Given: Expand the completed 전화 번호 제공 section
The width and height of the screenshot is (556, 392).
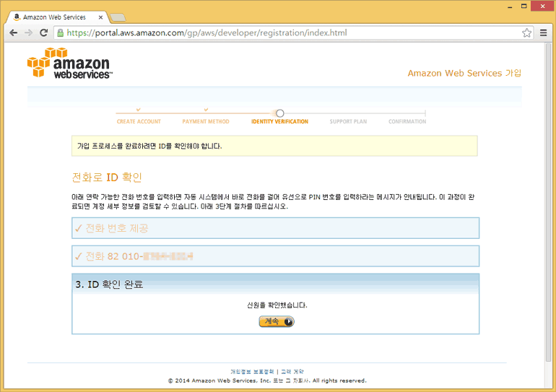Looking at the screenshot, I should 274,228.
